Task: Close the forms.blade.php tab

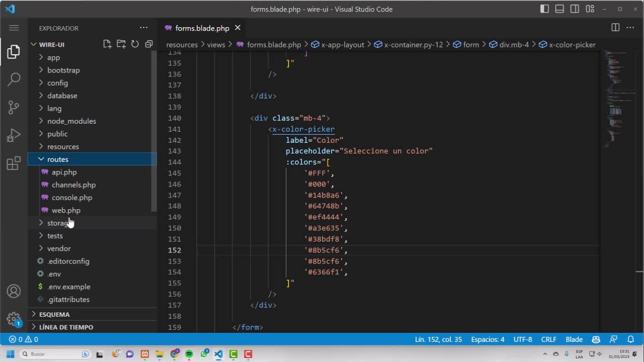Action: click(238, 28)
